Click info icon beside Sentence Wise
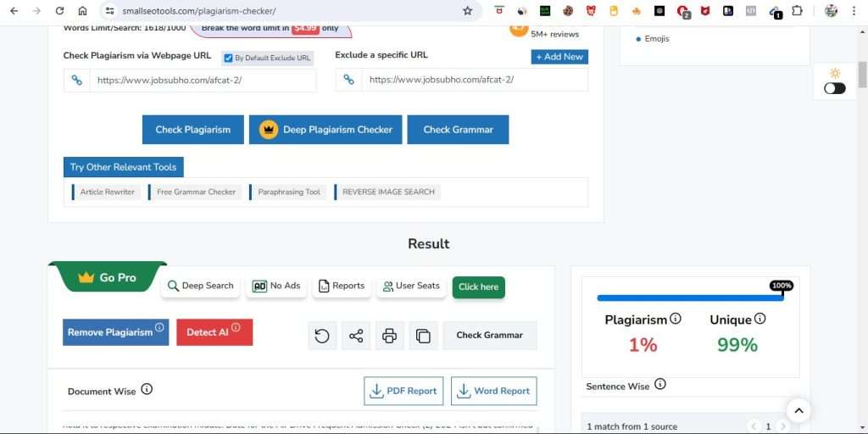This screenshot has width=868, height=434. point(659,384)
